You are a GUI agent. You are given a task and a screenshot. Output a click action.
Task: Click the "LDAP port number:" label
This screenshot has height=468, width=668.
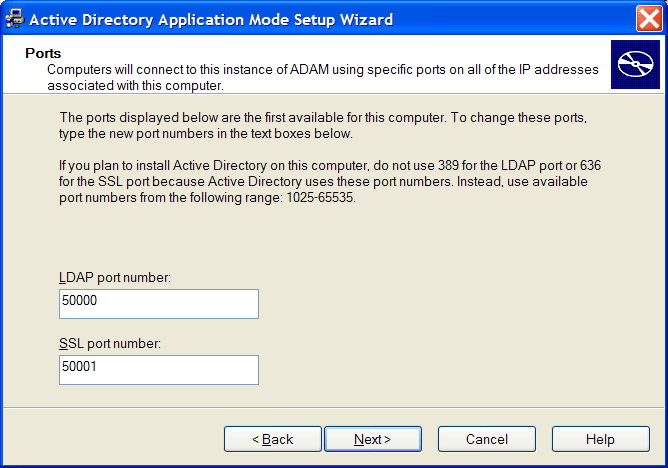click(x=116, y=277)
